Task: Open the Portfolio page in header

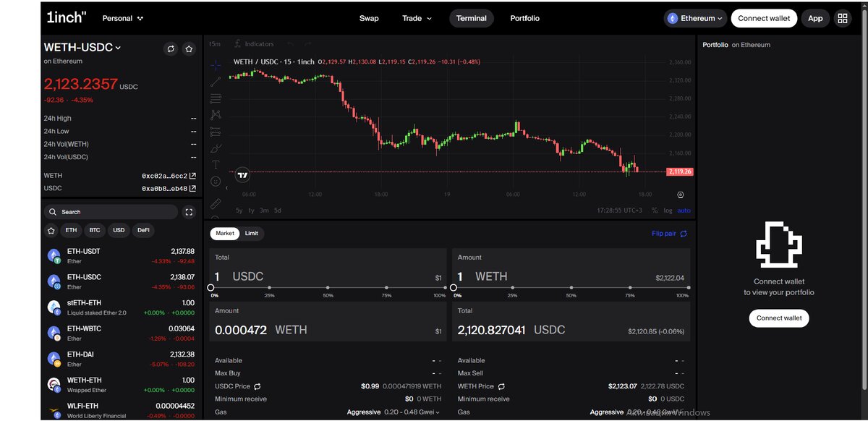Action: pyautogui.click(x=524, y=18)
